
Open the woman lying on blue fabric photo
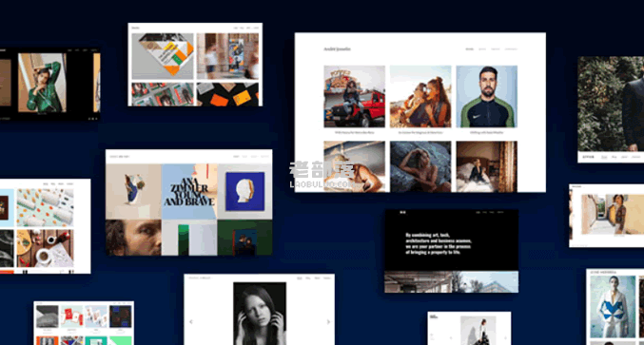click(x=420, y=166)
